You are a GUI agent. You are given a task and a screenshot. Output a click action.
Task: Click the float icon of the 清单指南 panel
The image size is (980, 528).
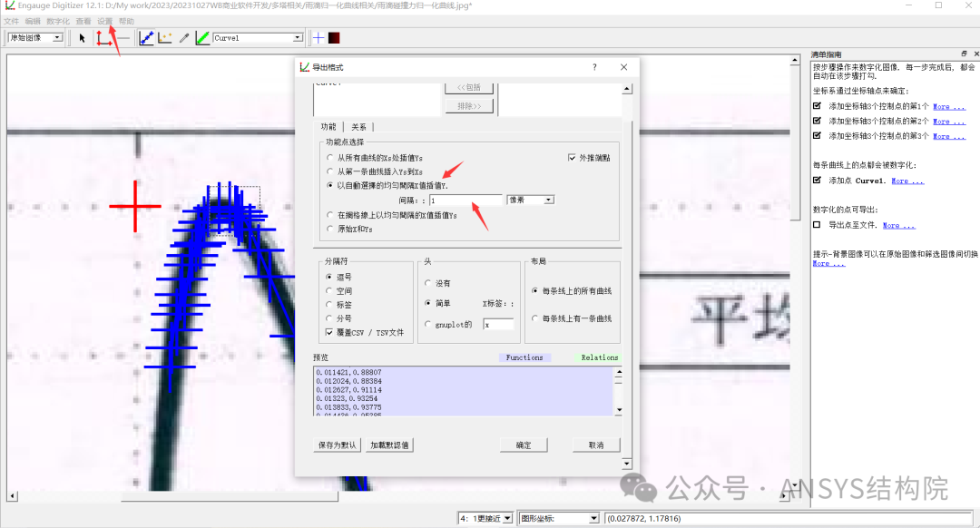[964, 54]
